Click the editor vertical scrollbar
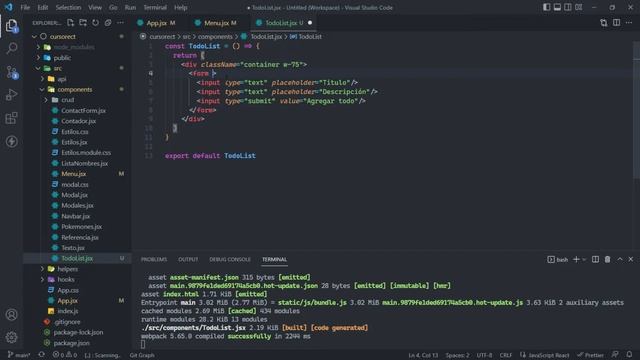 [636, 110]
